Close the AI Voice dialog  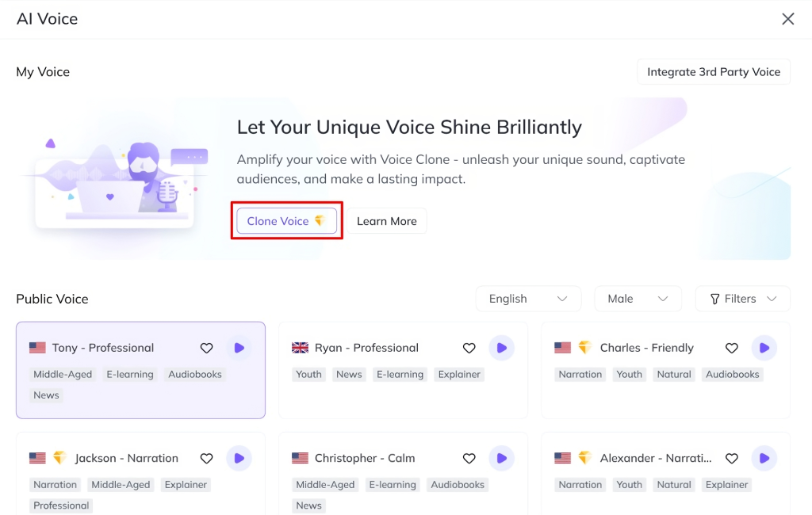[787, 19]
